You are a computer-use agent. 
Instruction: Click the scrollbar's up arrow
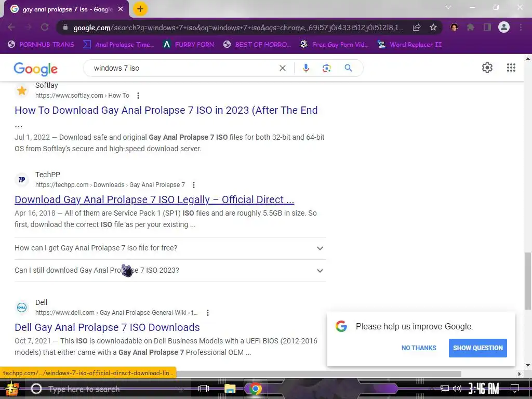point(528,58)
